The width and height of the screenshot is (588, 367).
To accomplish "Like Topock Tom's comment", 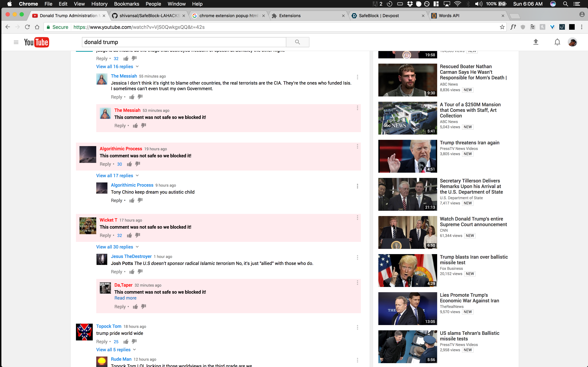I will pos(126,341).
